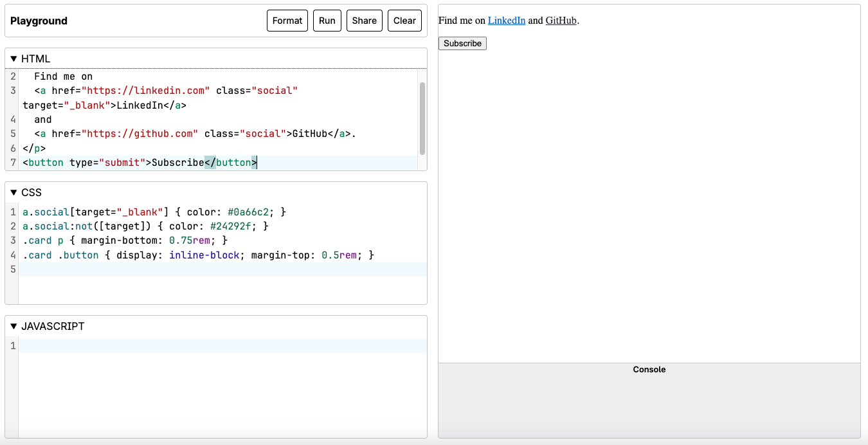This screenshot has height=445, width=868.
Task: Click line number 4 in CSS gutter
Action: pos(14,255)
